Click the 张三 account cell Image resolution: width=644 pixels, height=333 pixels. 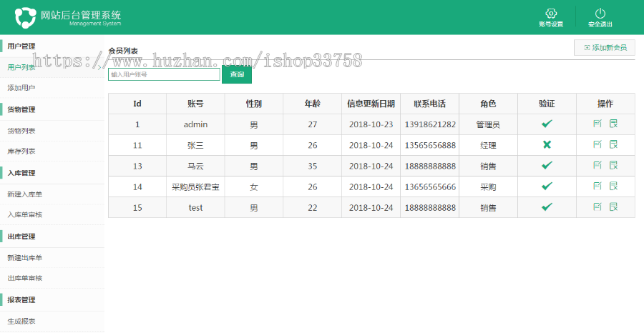click(195, 145)
